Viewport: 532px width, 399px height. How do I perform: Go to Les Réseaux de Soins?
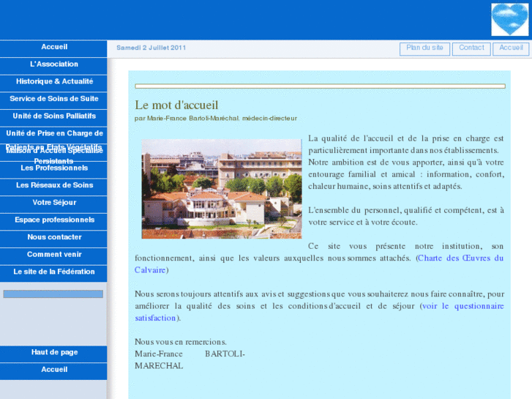click(53, 187)
